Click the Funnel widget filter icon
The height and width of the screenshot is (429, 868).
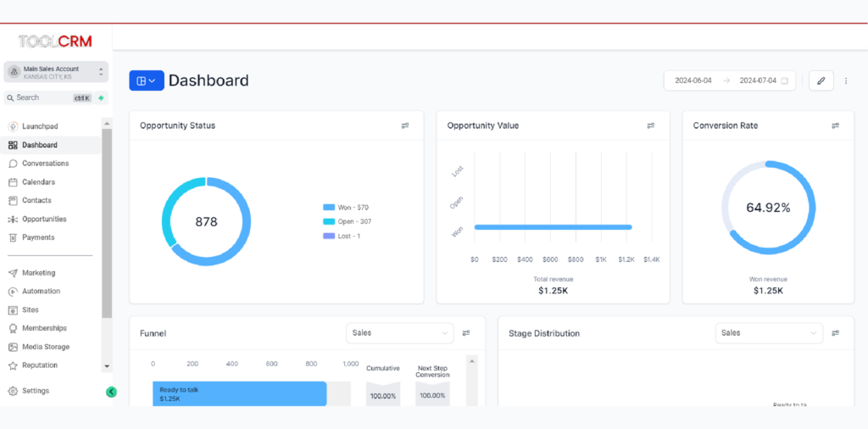pos(466,333)
